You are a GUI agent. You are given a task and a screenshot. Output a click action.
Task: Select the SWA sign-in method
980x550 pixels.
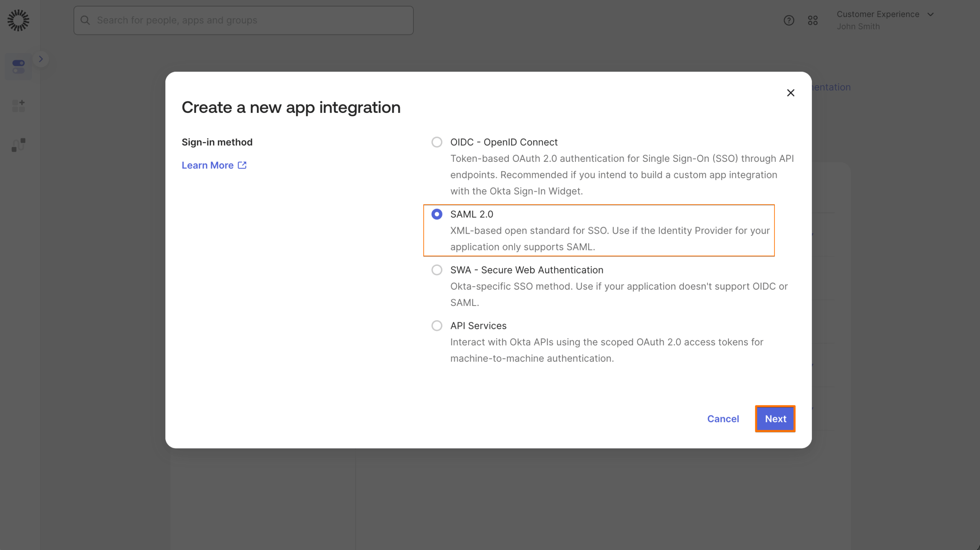point(436,270)
